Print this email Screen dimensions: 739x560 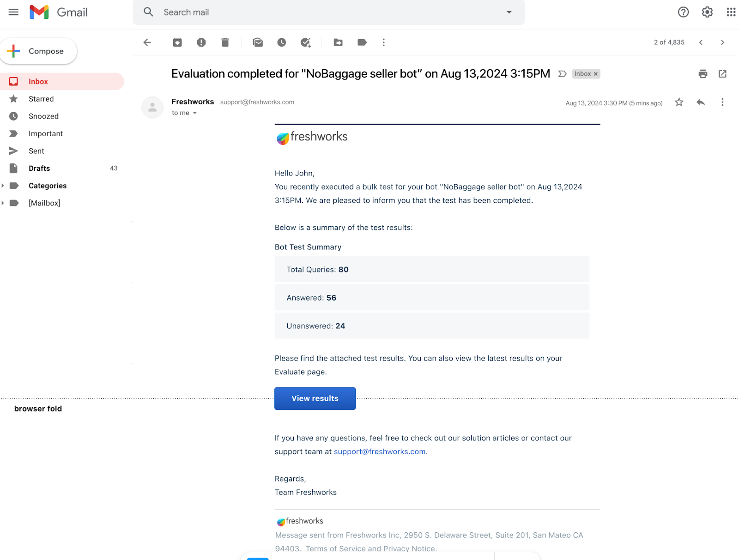click(703, 74)
